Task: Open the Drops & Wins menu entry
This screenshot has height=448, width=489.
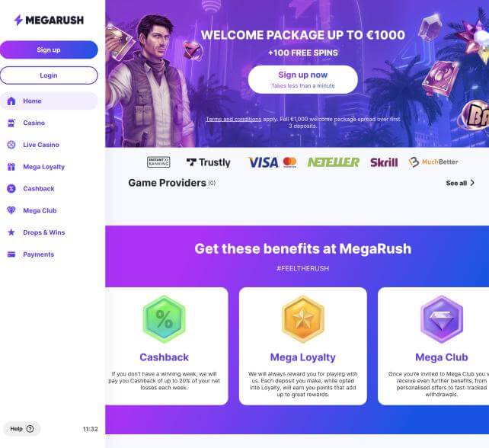Action: pyautogui.click(x=44, y=232)
